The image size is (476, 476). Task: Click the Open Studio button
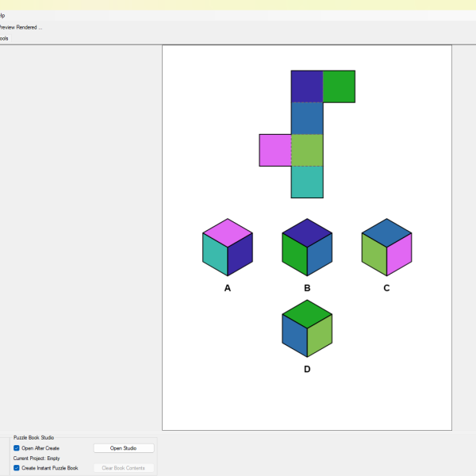[x=124, y=448]
